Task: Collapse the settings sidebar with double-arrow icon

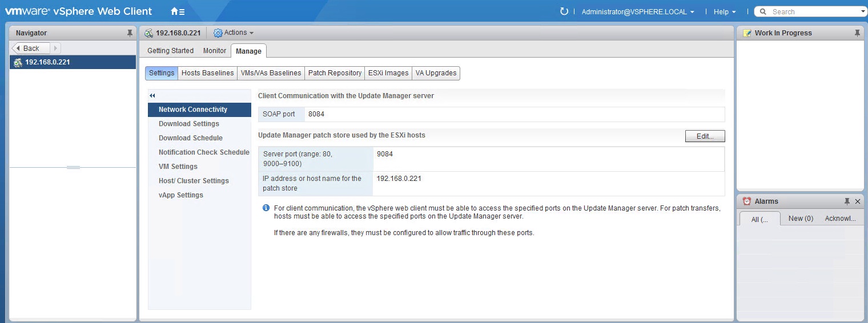Action: [152, 95]
